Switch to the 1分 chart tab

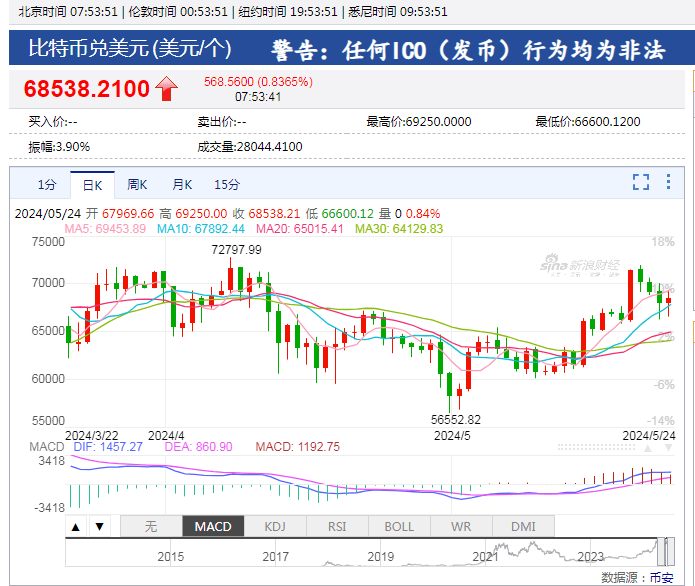[x=47, y=184]
